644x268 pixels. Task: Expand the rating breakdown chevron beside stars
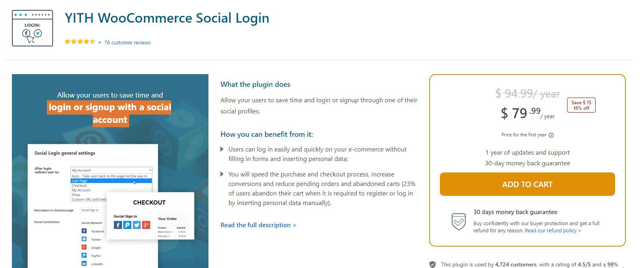coord(99,43)
